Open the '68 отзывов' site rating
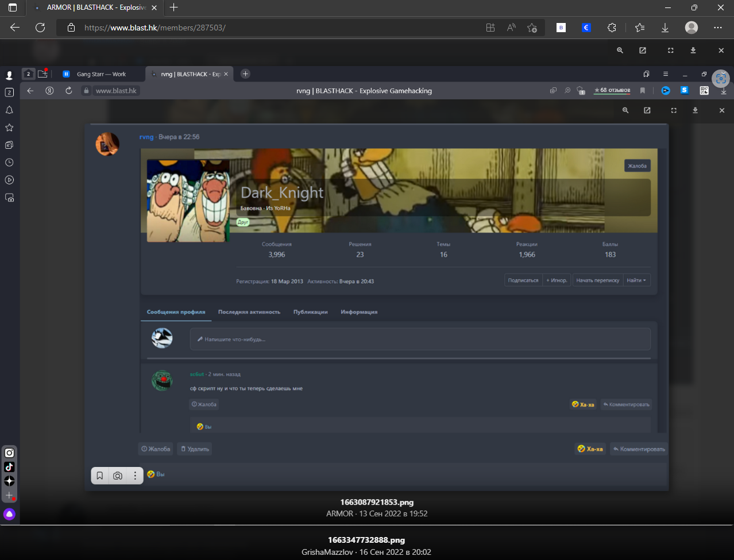Screen dimensions: 734x560 pos(612,90)
